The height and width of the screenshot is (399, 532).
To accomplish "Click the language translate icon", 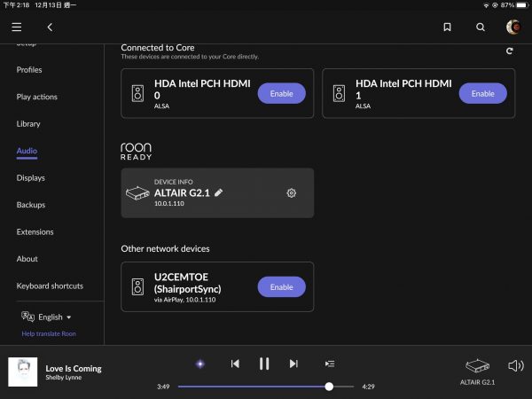I will click(x=27, y=317).
